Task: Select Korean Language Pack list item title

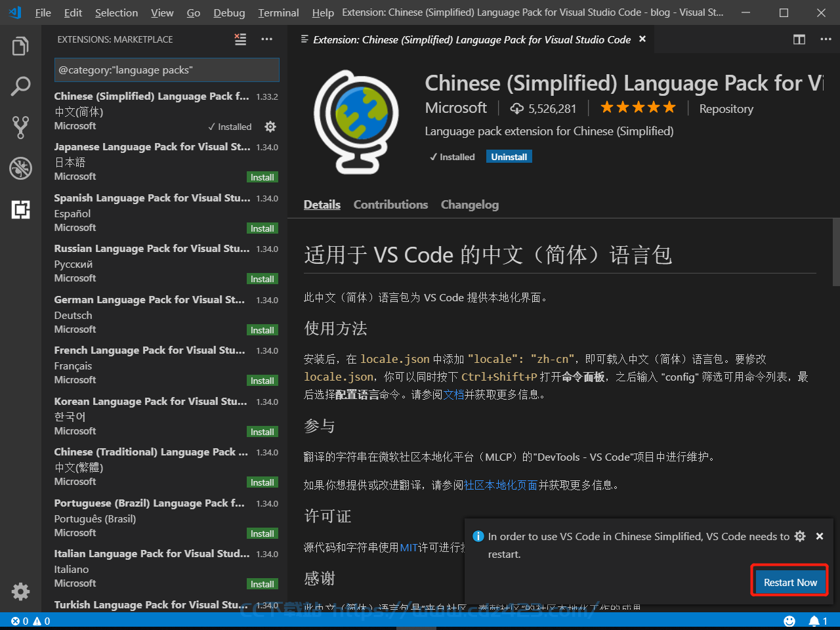Action: click(150, 401)
